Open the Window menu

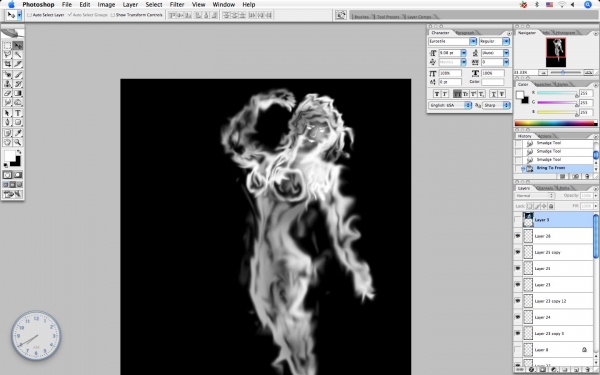223,5
